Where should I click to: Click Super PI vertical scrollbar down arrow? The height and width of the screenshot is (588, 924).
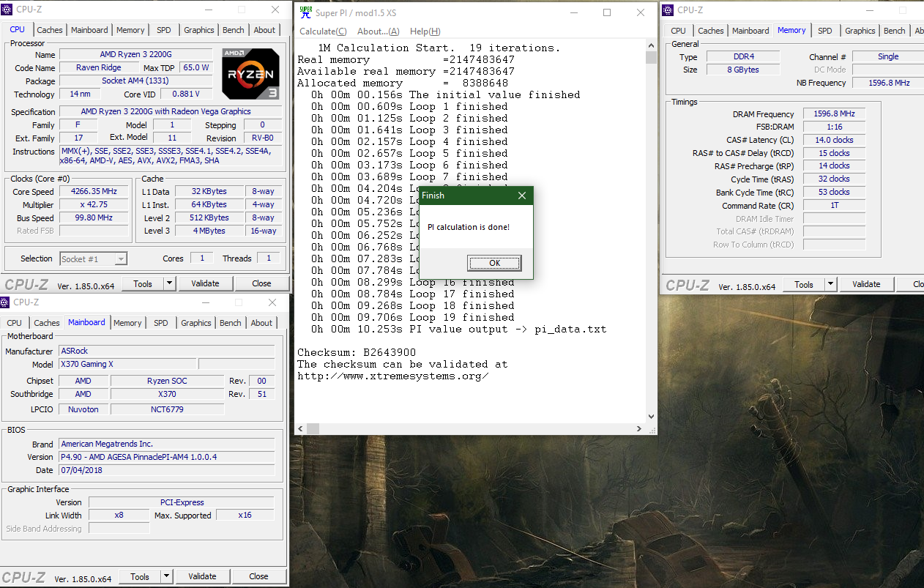click(x=651, y=416)
